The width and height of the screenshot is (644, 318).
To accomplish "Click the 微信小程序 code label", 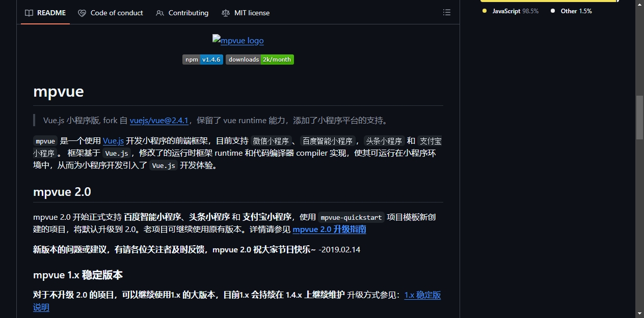I will (271, 141).
